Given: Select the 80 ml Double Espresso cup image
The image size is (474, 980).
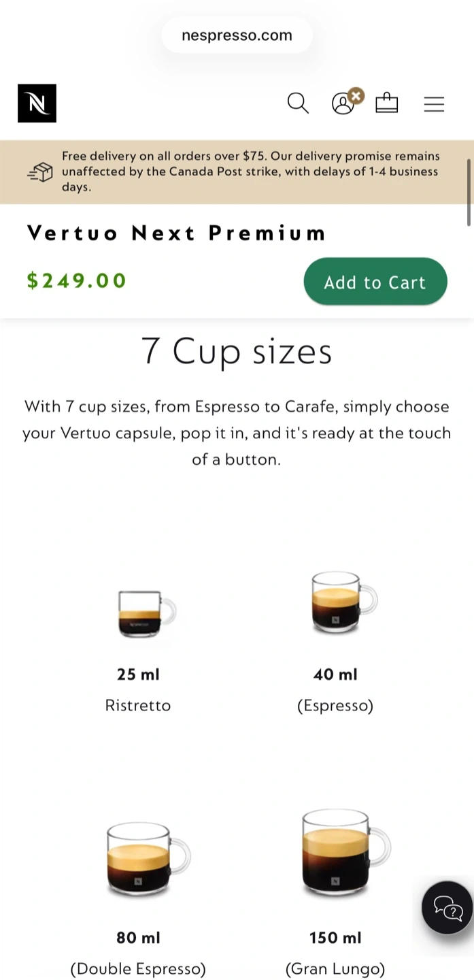Looking at the screenshot, I should click(147, 859).
